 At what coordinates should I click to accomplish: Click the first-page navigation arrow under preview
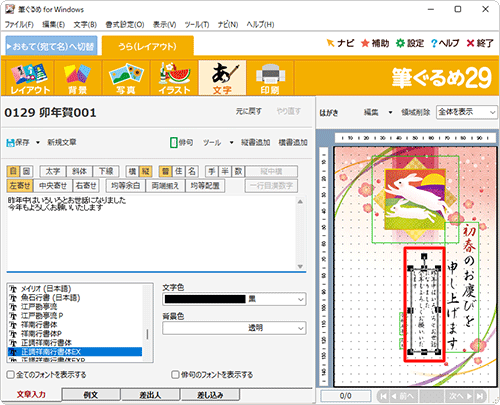point(383,396)
